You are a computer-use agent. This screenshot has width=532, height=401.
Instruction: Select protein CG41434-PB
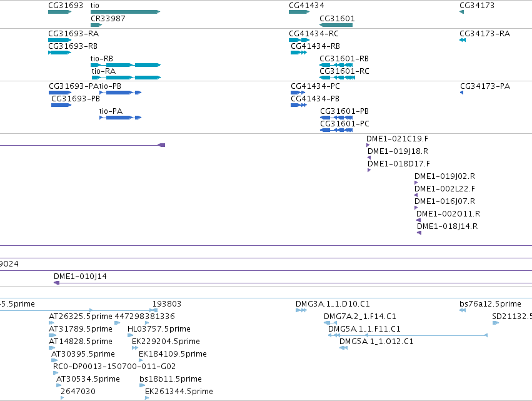[315, 99]
